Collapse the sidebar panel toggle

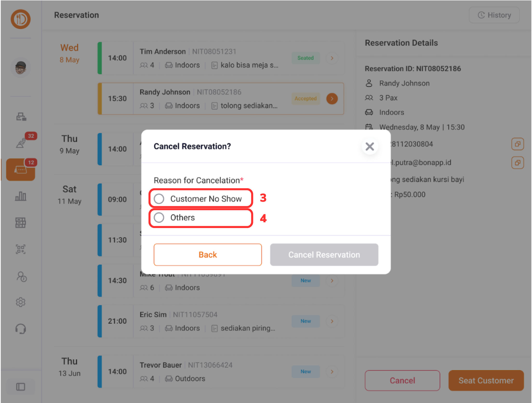[x=21, y=387]
